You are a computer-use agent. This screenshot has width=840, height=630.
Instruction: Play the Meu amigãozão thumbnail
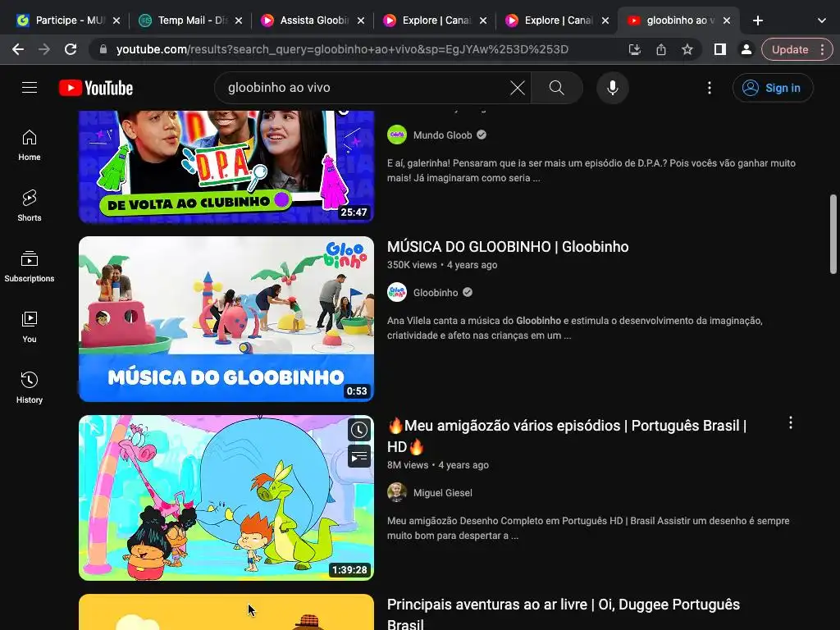(226, 498)
